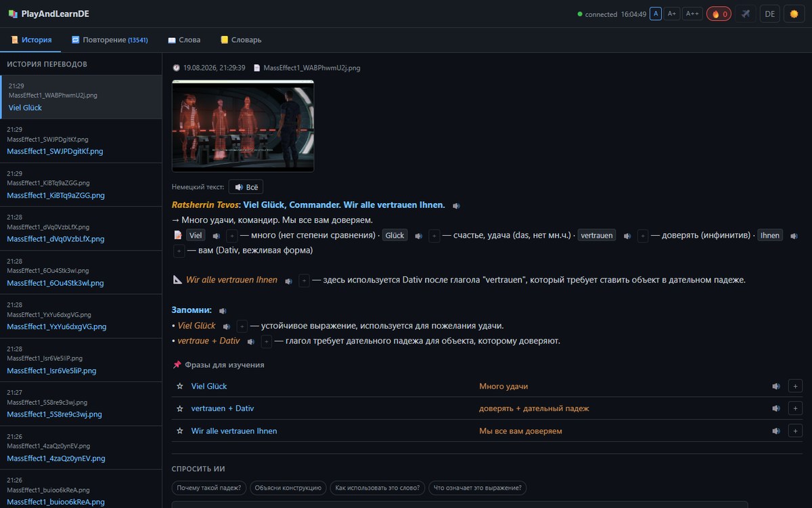
Task: Open the Повторение tab
Action: click(110, 40)
